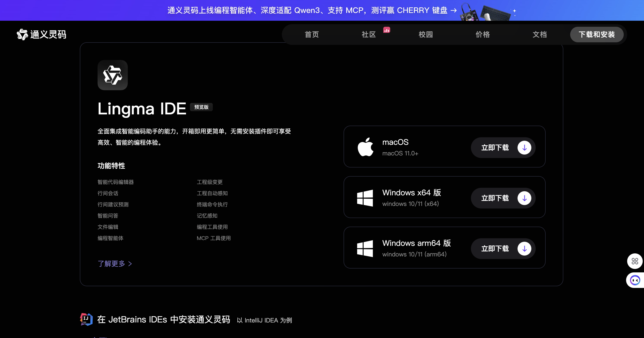The width and height of the screenshot is (644, 338).
Task: Click the Lingma IDE app icon
Action: 112,75
